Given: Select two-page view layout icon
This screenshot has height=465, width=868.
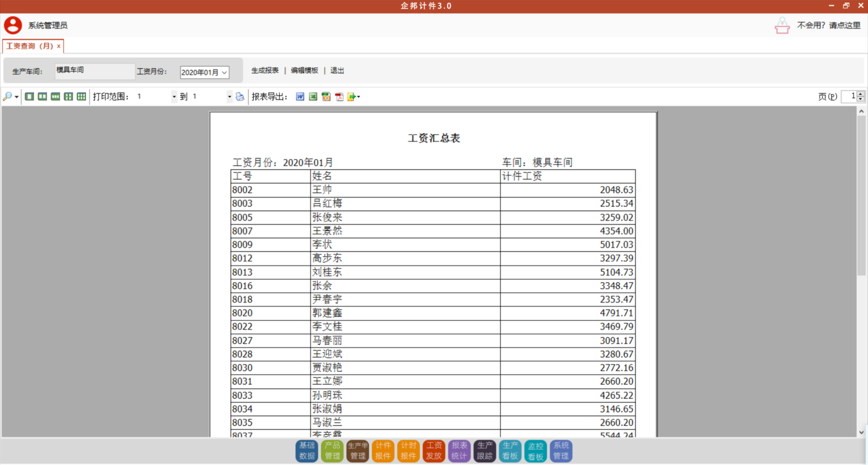Looking at the screenshot, I should [42, 97].
